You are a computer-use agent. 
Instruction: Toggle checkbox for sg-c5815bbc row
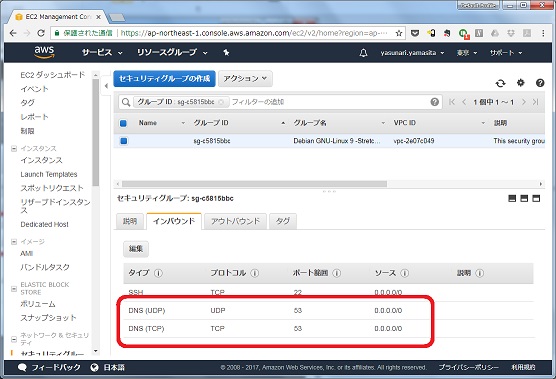[123, 141]
